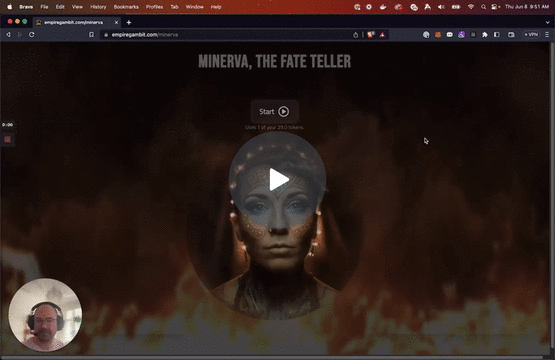Click the Brave Rewards triangle icon
Screen dimensions: 555x360
point(382,35)
